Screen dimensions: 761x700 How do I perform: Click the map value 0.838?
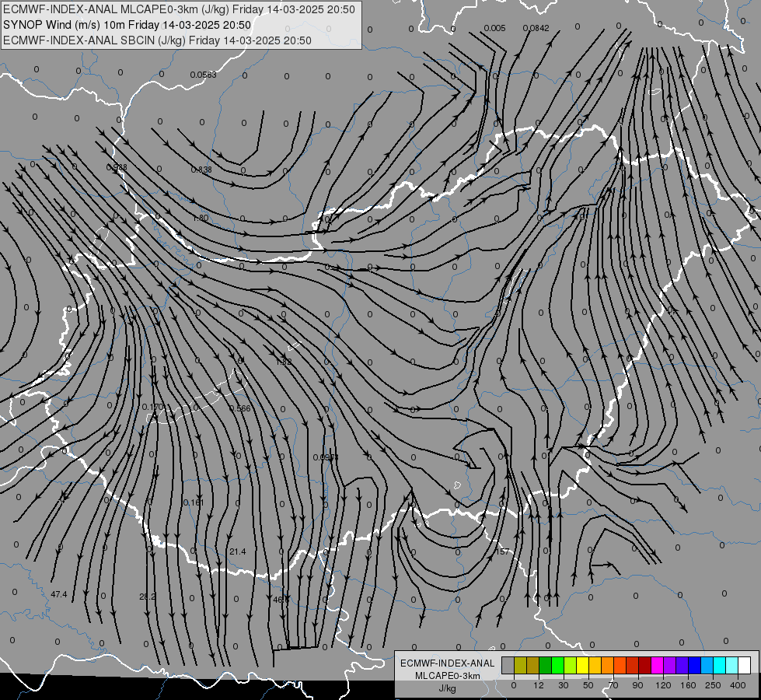tap(201, 170)
